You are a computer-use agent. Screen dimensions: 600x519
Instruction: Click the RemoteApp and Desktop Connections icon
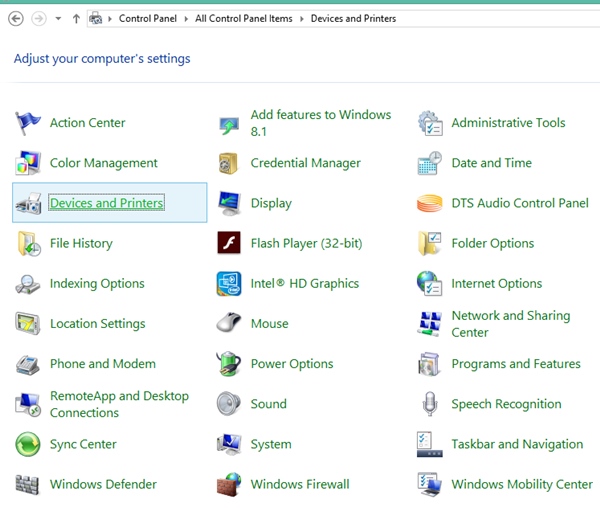point(28,405)
